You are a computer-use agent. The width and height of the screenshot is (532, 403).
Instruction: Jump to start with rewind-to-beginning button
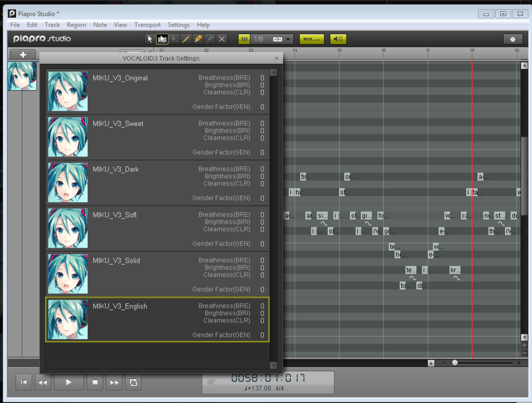coord(24,382)
